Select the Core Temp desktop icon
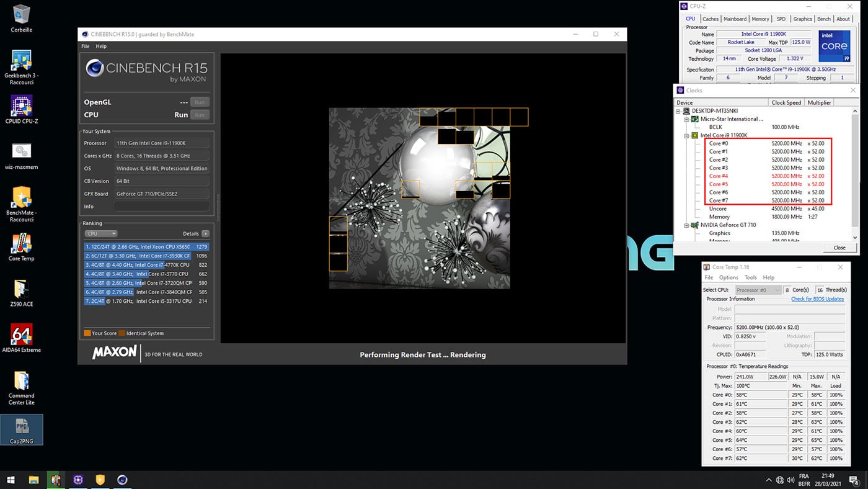The image size is (868, 489). (x=22, y=247)
